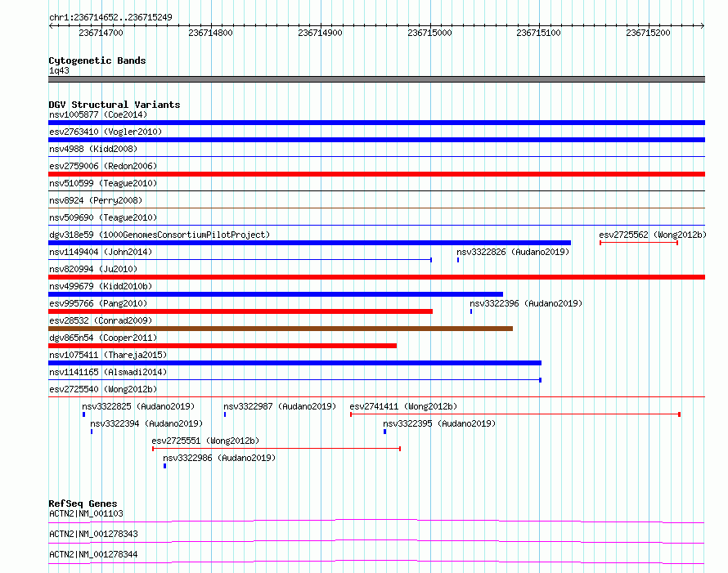This screenshot has width=728, height=573.
Task: Open nsv3322986 (Audano2019) label
Action: [x=219, y=458]
